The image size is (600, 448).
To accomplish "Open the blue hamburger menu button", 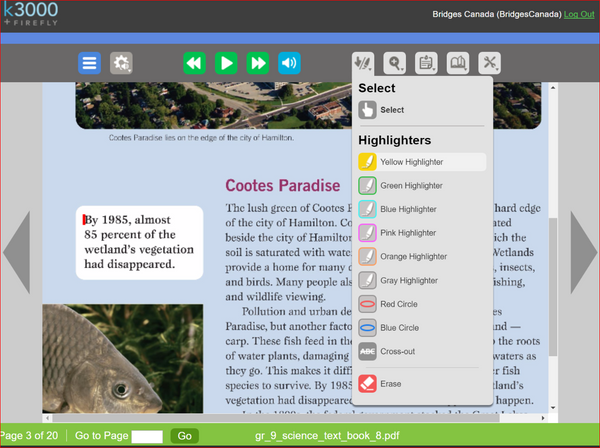I will click(90, 63).
